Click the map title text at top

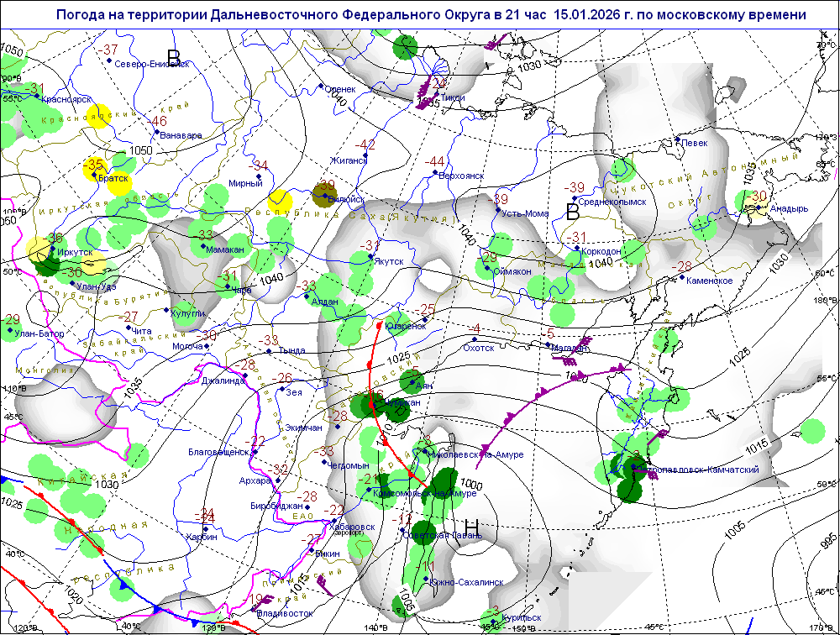click(x=431, y=15)
